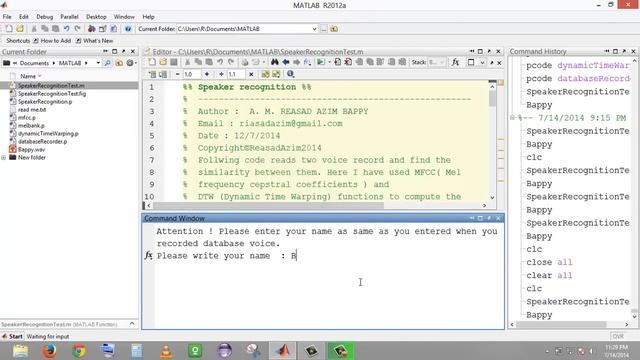This screenshot has width=640, height=360.
Task: Click the Command Window fx browse functions icon
Action: click(x=148, y=256)
